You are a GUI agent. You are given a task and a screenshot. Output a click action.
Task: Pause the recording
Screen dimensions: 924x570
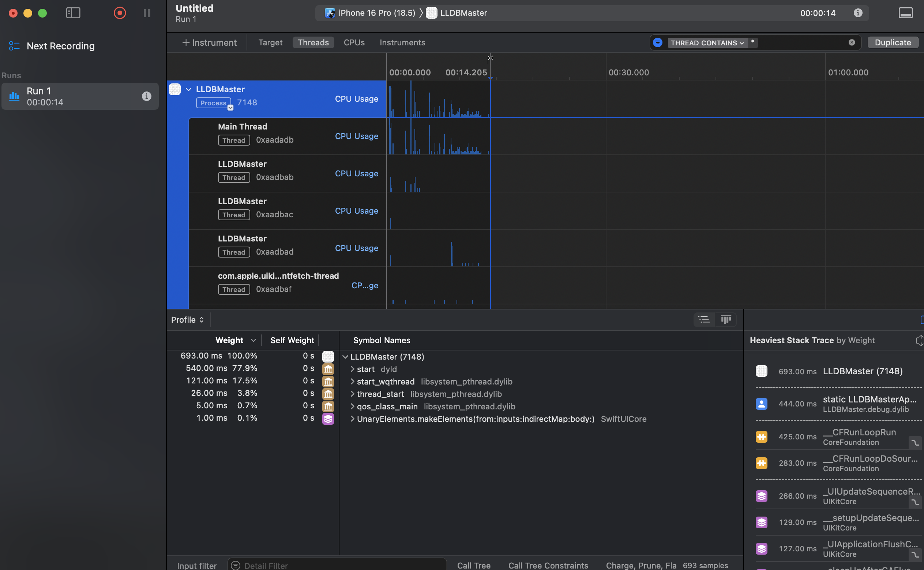[x=147, y=13]
